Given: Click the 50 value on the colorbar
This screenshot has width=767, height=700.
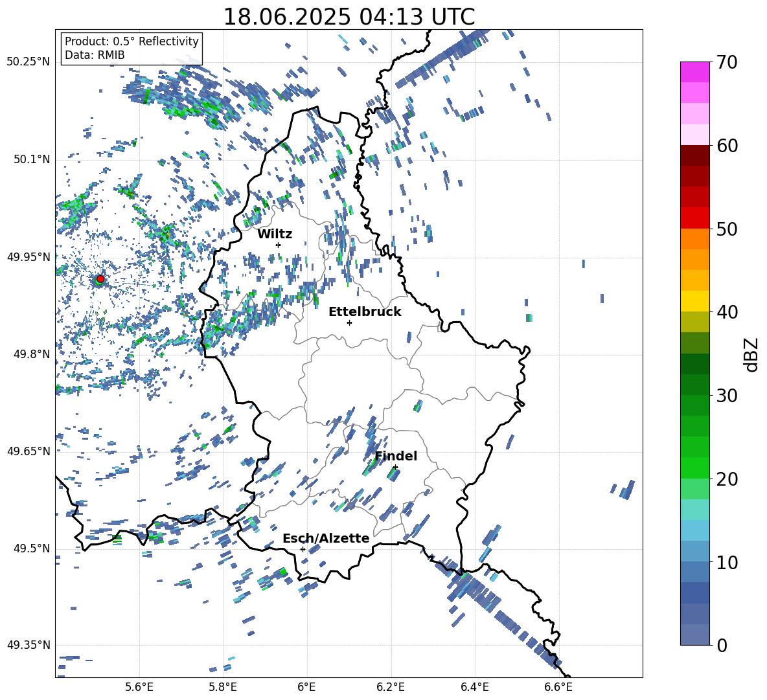Looking at the screenshot, I should click(727, 229).
